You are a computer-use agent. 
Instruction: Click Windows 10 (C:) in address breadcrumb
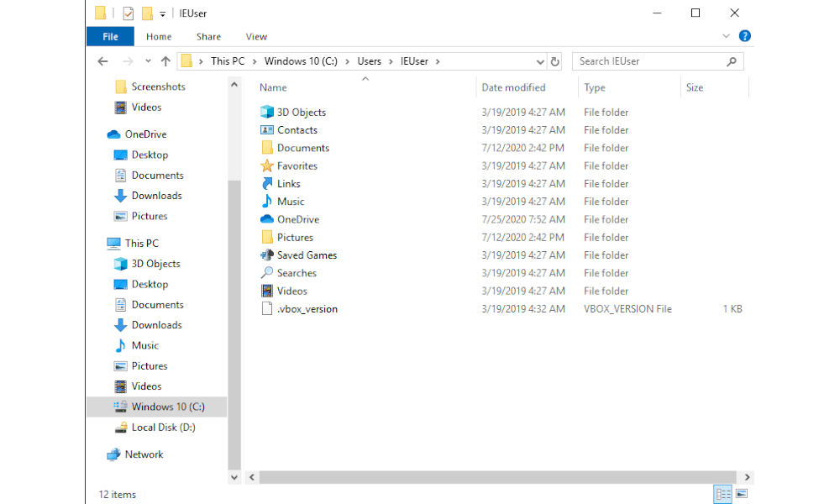click(301, 61)
